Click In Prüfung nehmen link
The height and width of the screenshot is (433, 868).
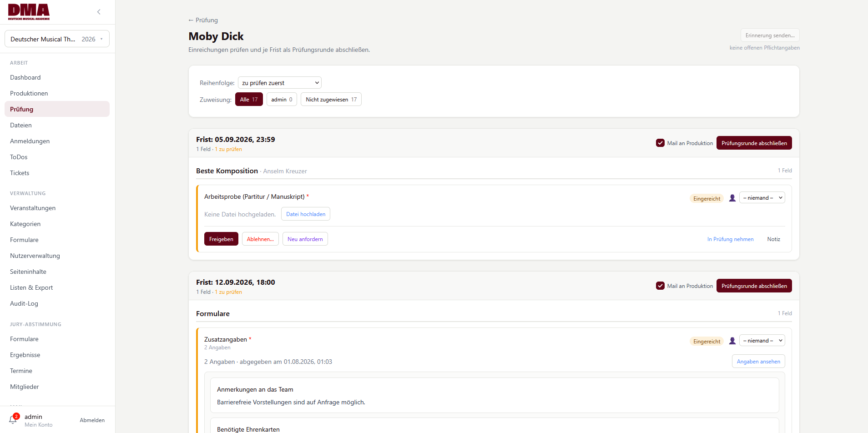pos(730,239)
